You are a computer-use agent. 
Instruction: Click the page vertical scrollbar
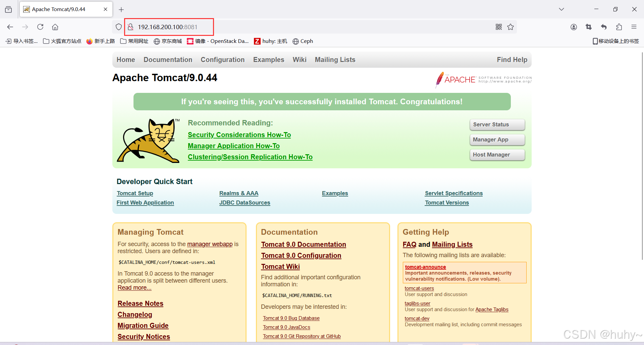(642, 156)
